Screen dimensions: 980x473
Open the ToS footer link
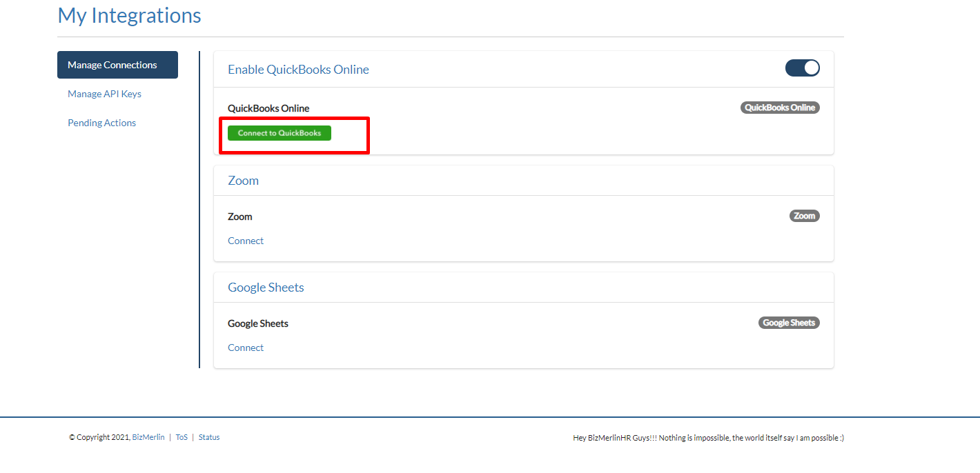pos(182,437)
